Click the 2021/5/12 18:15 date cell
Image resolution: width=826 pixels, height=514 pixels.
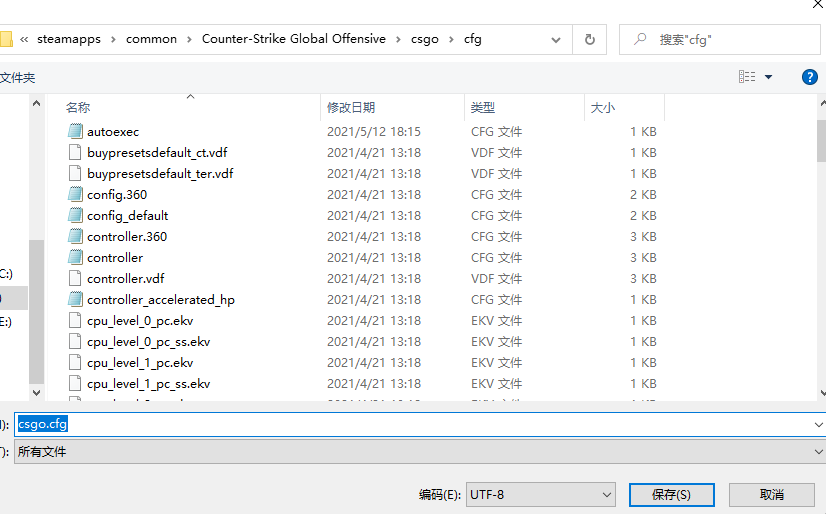click(x=373, y=132)
